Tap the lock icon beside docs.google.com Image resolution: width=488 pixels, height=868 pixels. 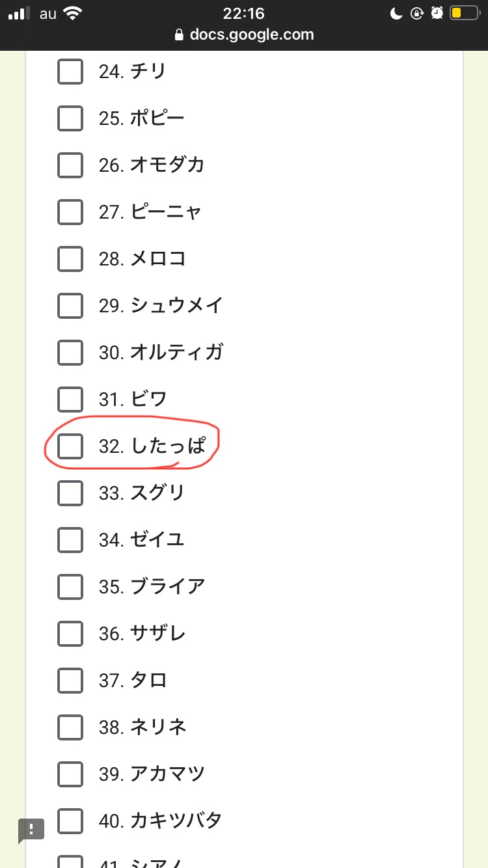tap(180, 35)
